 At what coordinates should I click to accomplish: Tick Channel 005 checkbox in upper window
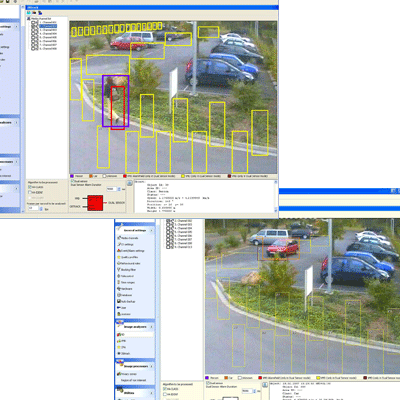click(34, 37)
